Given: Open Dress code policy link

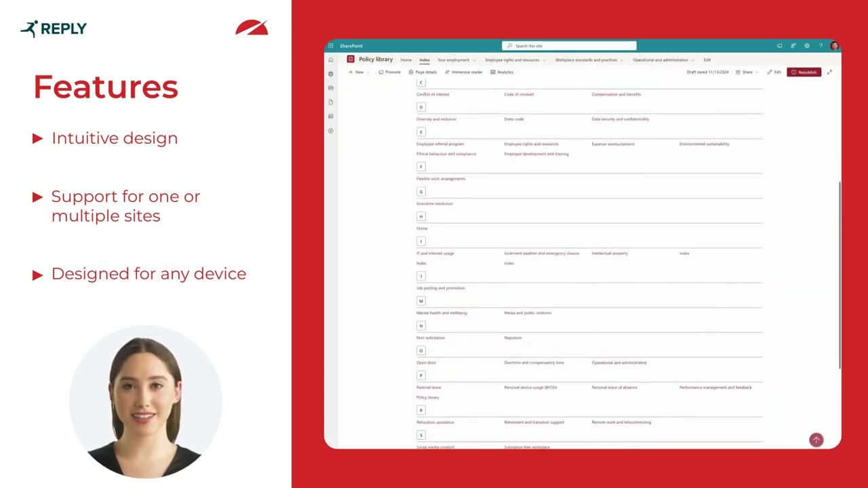Looking at the screenshot, I should click(514, 119).
